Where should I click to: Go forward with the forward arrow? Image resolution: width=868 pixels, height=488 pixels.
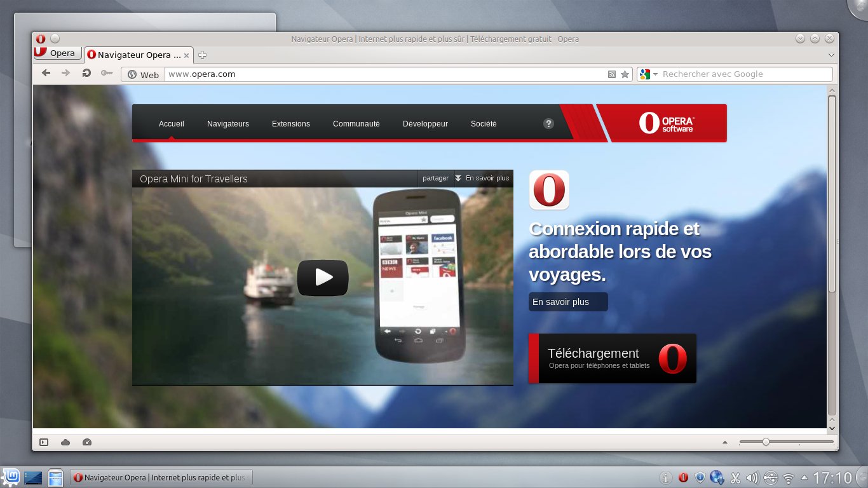click(x=65, y=73)
